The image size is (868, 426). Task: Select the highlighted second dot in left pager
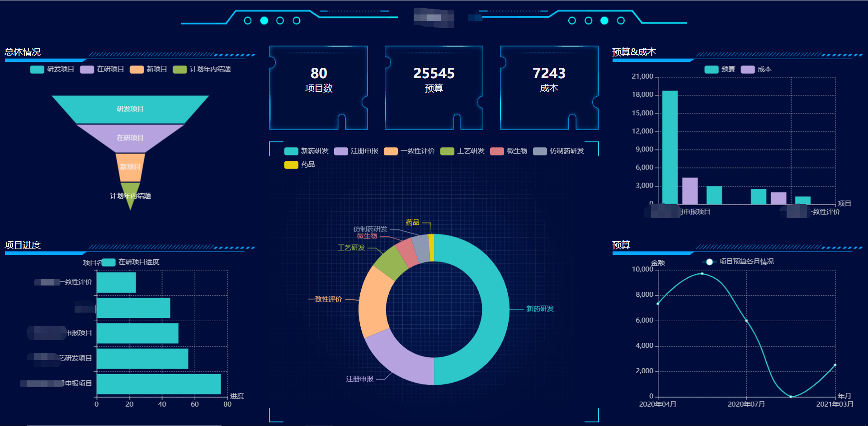click(x=264, y=20)
